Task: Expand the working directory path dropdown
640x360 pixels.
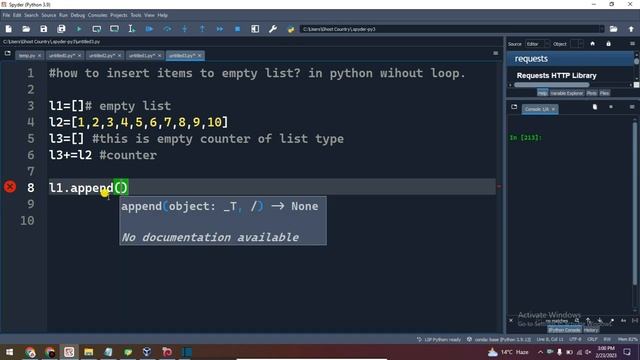Action: [601, 29]
